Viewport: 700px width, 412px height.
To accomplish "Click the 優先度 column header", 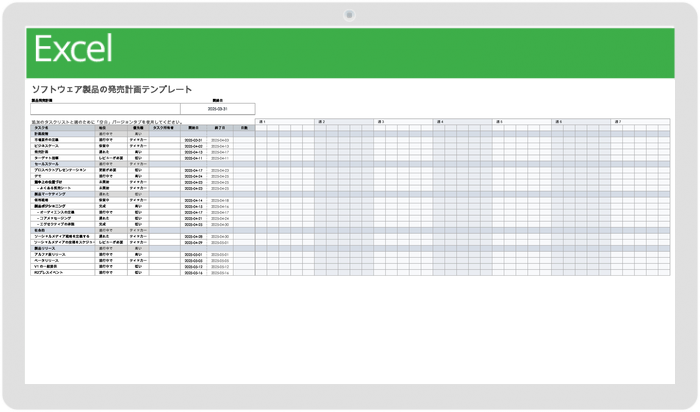I will coord(138,128).
